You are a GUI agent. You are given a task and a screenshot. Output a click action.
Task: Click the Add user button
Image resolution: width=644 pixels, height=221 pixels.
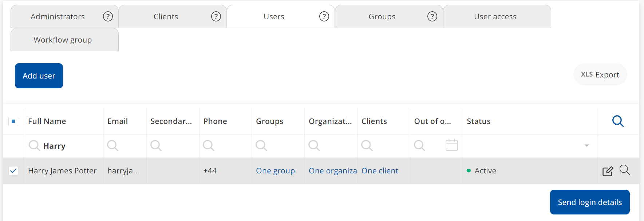[x=39, y=76]
